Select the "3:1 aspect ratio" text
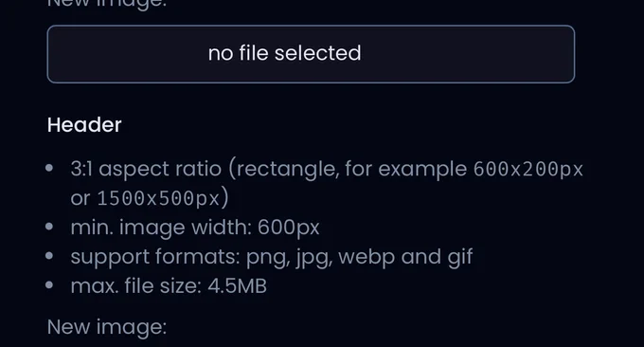This screenshot has height=347, width=644. pos(146,169)
